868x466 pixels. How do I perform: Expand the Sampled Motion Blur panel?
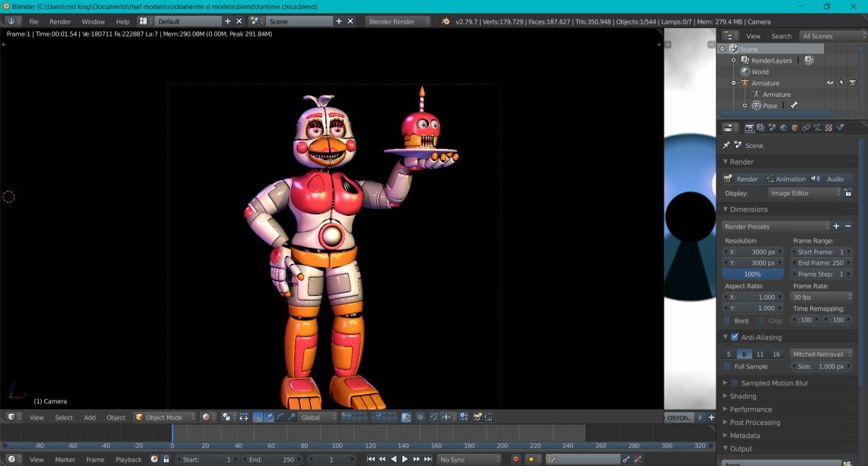(x=725, y=382)
